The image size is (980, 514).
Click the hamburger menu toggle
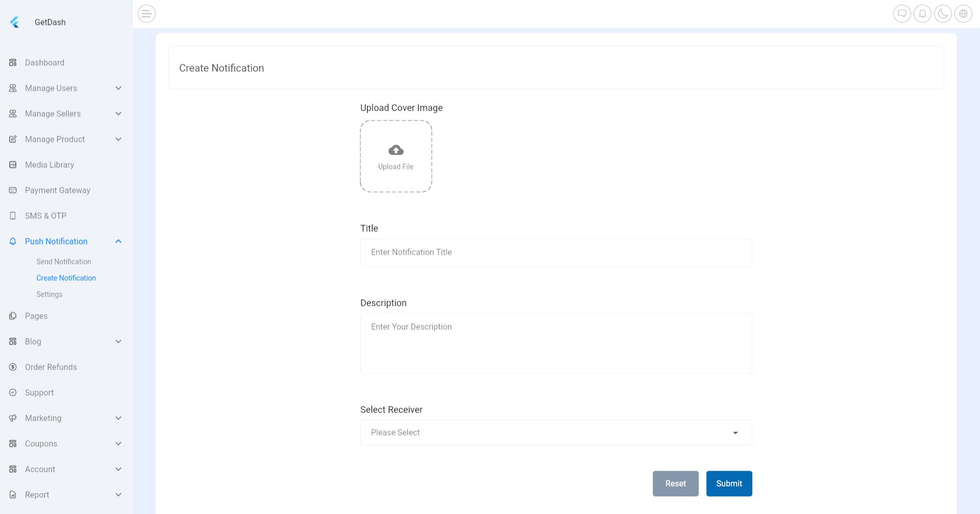(146, 14)
